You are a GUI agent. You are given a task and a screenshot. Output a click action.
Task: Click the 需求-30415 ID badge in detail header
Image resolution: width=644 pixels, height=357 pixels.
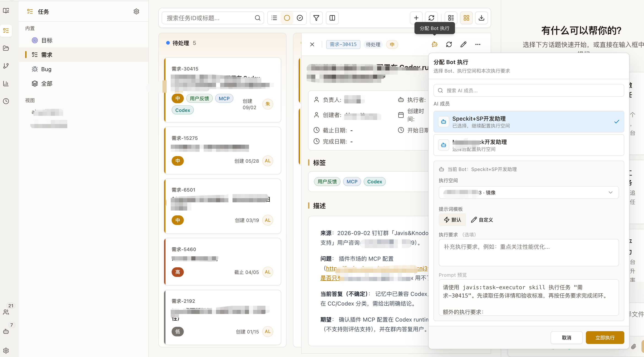(x=343, y=44)
